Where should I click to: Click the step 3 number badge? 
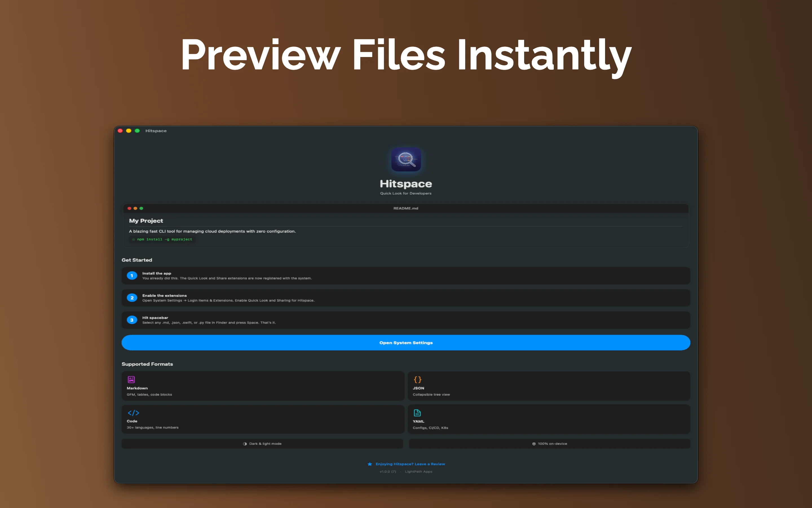tap(132, 320)
